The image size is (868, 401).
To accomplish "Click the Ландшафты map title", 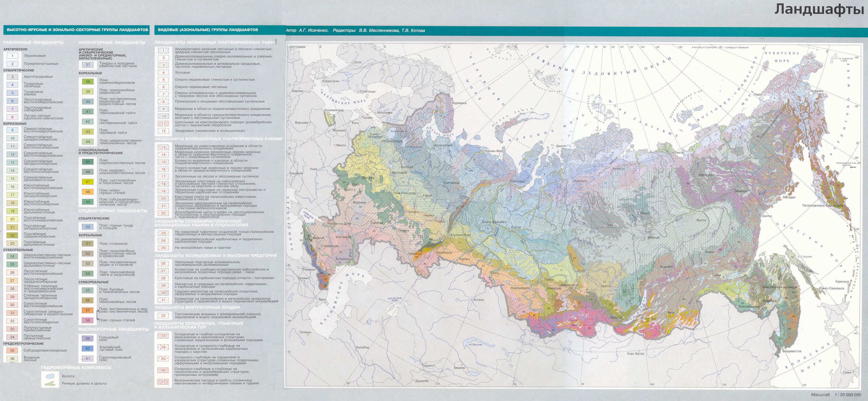I will (819, 9).
